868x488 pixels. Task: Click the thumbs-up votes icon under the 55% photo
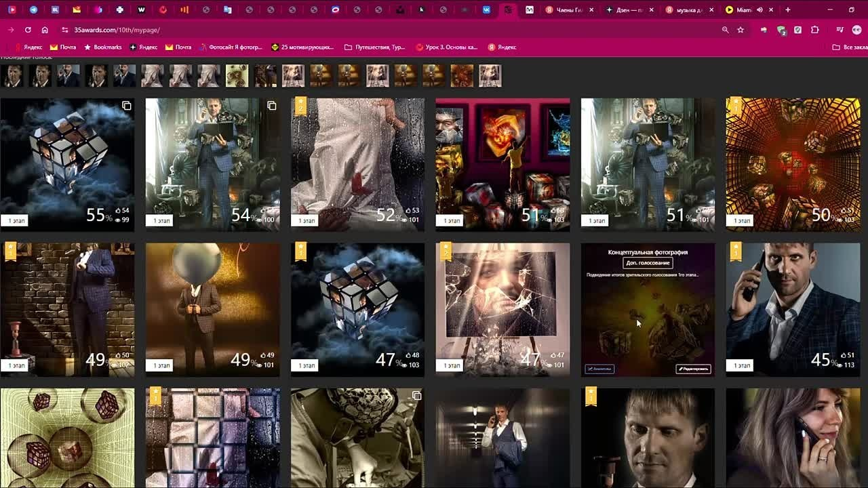point(118,211)
